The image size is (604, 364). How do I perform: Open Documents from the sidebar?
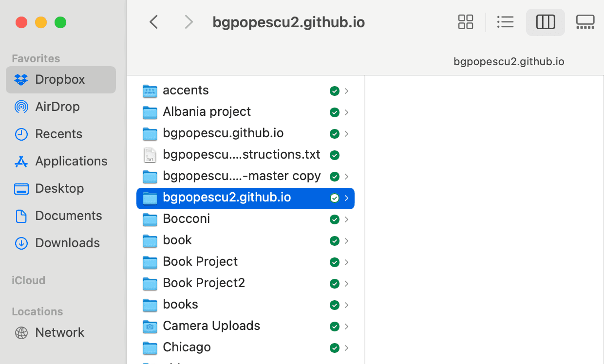tap(68, 216)
